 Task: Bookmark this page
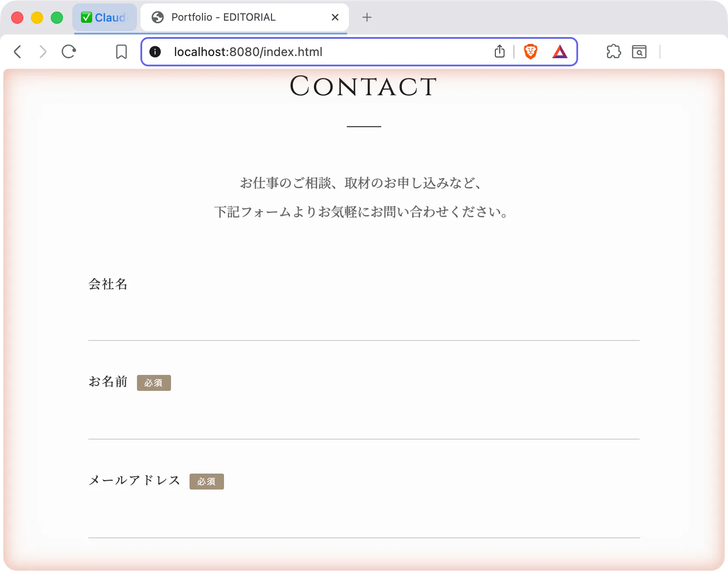(x=121, y=52)
